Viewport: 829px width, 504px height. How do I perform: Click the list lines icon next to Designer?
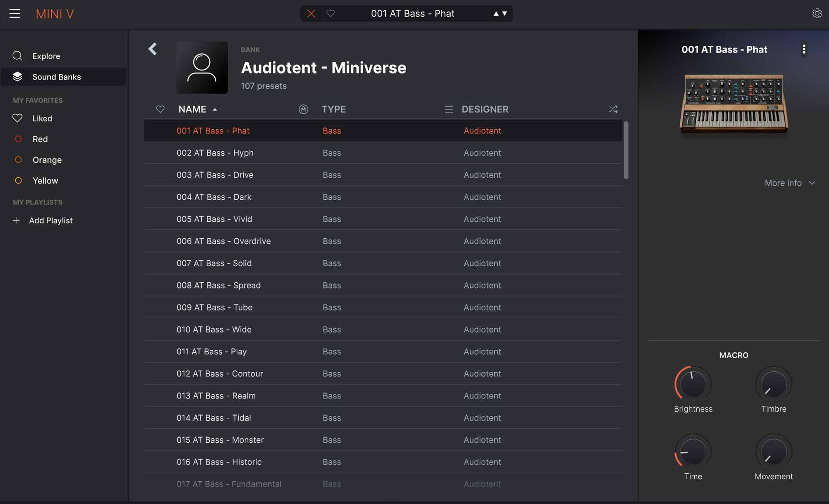448,109
